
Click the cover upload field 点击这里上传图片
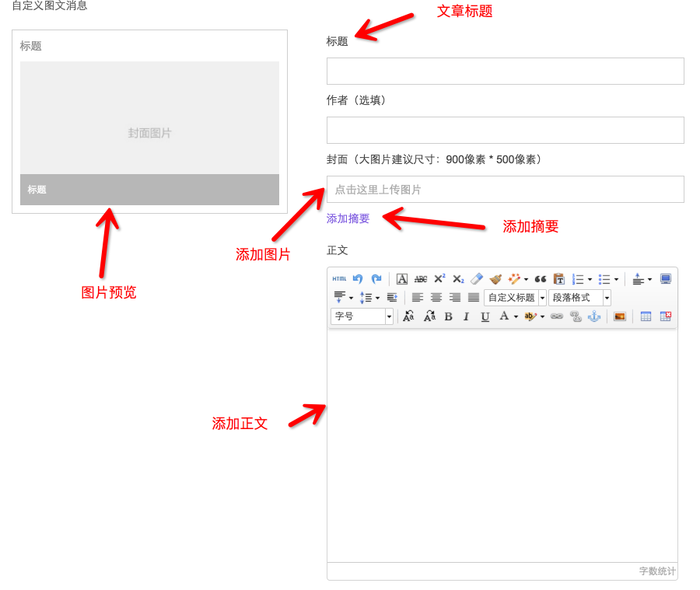(505, 190)
